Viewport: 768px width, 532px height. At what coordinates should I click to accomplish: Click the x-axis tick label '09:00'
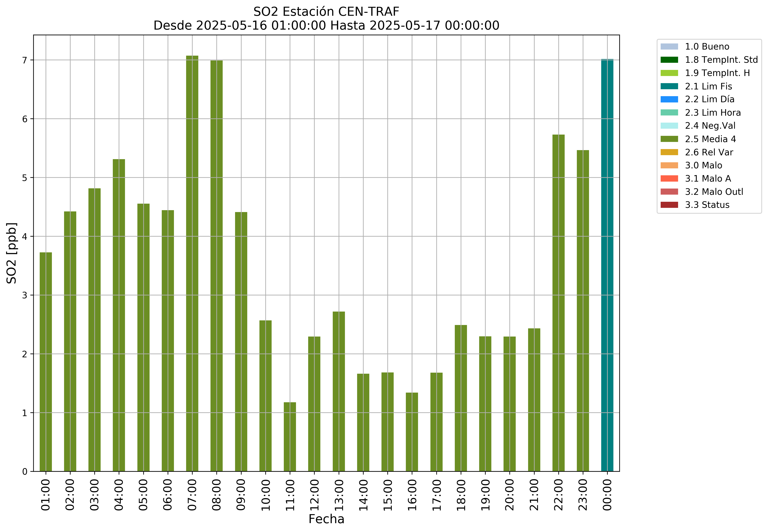click(241, 495)
